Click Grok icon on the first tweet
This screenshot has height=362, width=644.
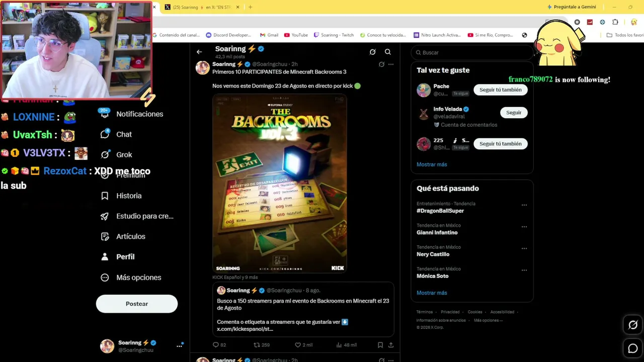381,64
